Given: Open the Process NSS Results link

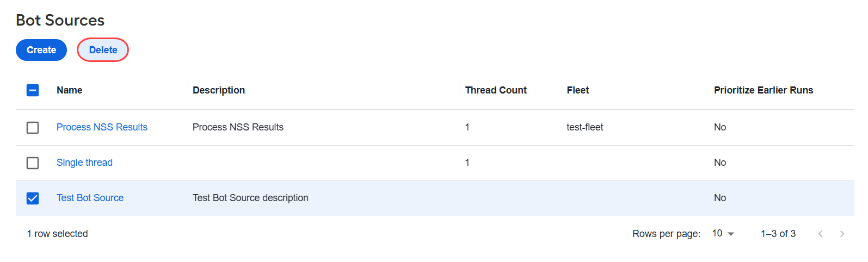Looking at the screenshot, I should click(x=102, y=127).
